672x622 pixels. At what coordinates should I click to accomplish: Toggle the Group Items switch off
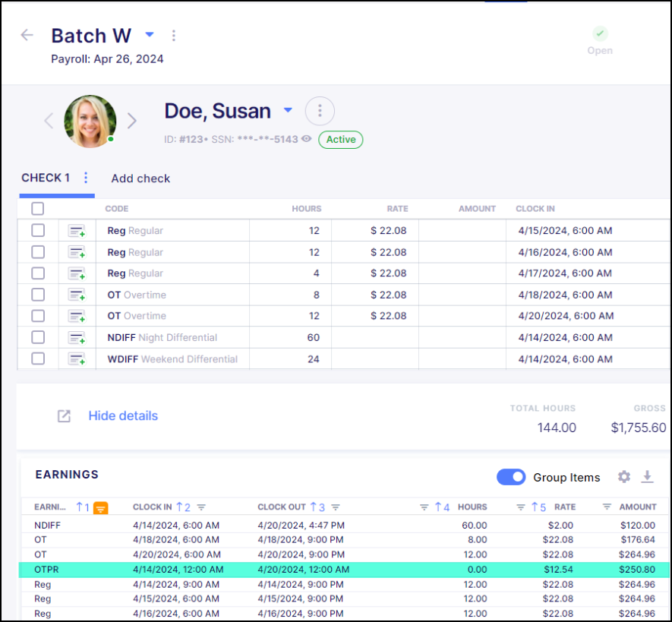coord(511,477)
